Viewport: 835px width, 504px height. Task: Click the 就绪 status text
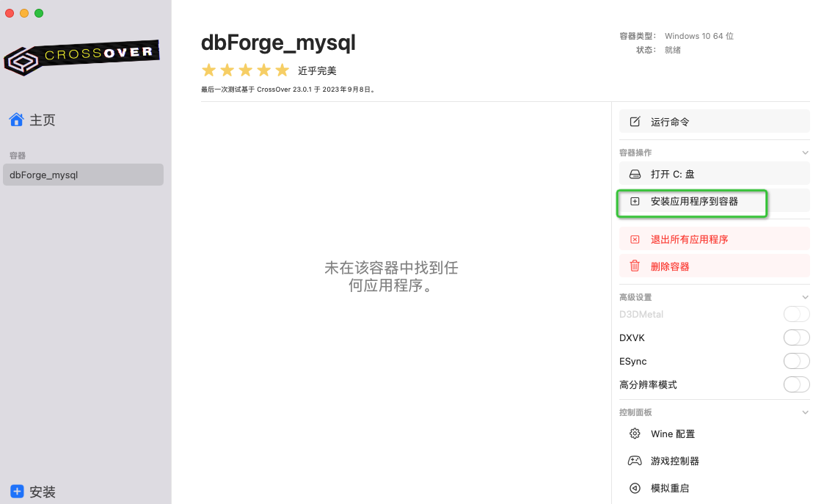(x=673, y=50)
